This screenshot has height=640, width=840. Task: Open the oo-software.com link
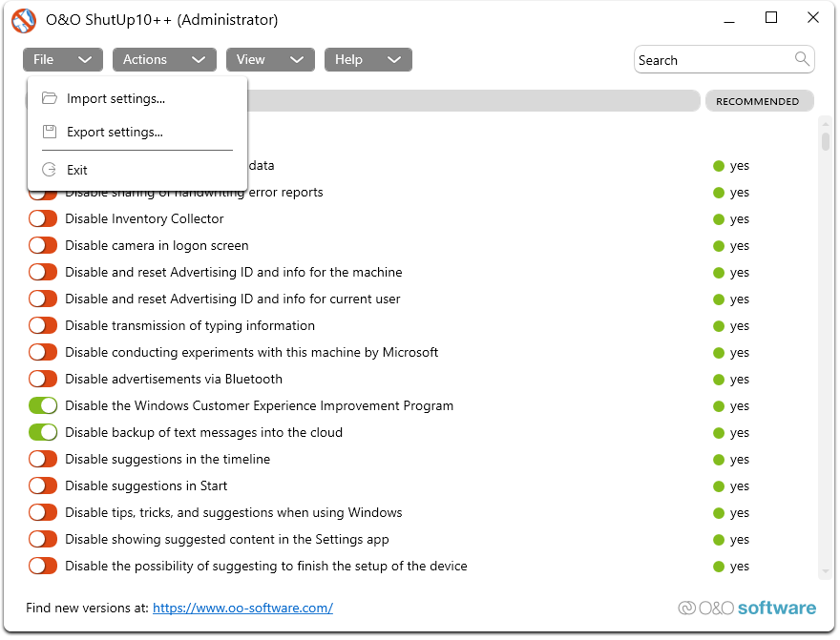[x=242, y=609]
